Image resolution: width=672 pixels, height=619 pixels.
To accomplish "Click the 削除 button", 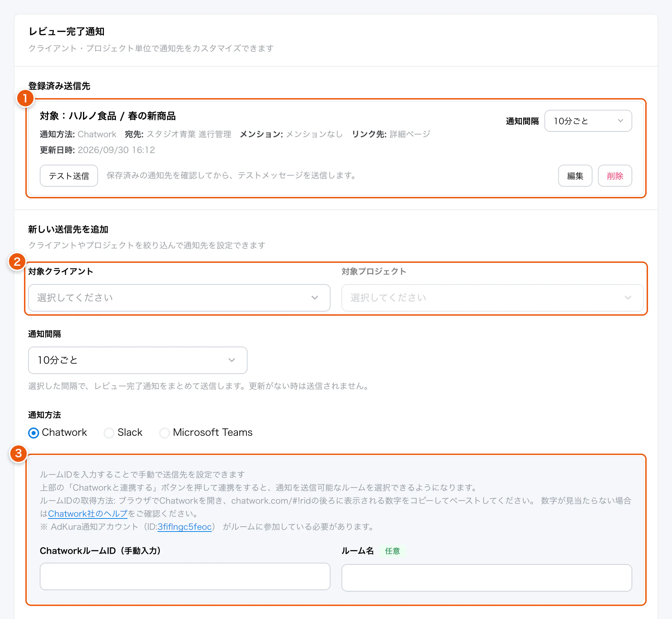I will (615, 176).
